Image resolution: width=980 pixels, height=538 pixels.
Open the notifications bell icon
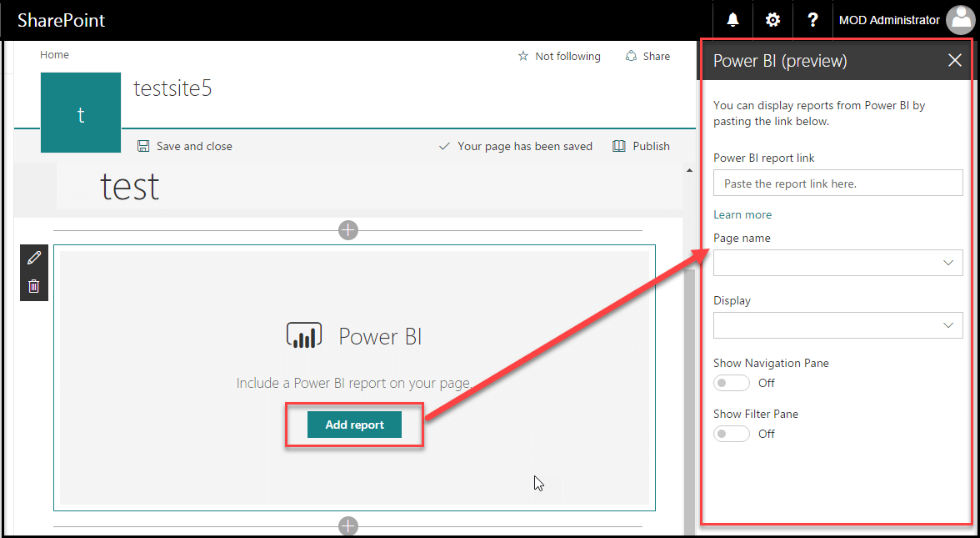[732, 20]
